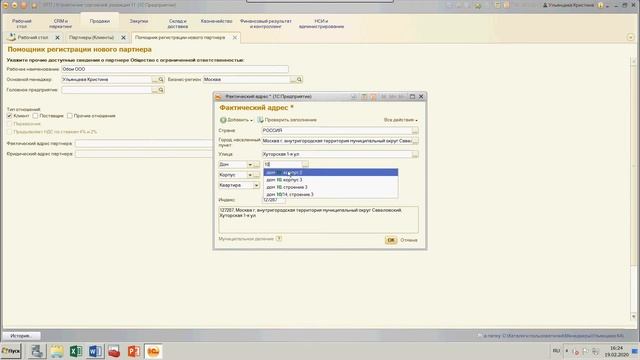The width and height of the screenshot is (640, 360).
Task: Toggle the Поставщик checkbox
Action: pos(36,116)
